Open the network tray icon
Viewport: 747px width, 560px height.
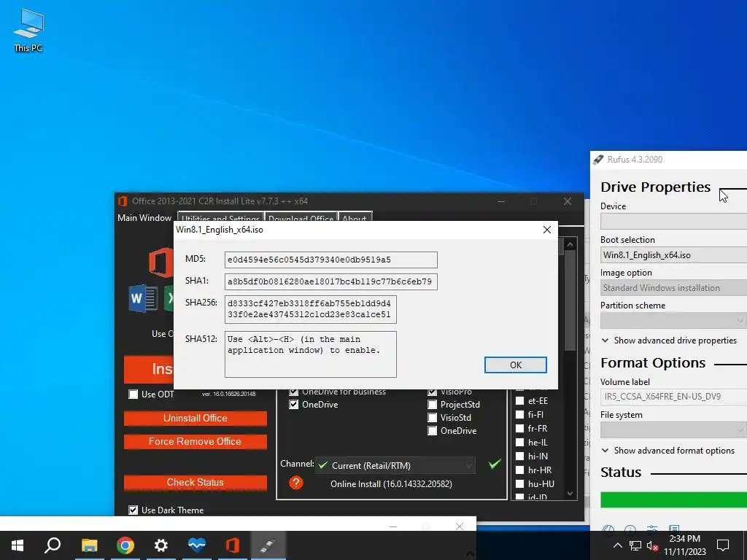click(x=635, y=545)
